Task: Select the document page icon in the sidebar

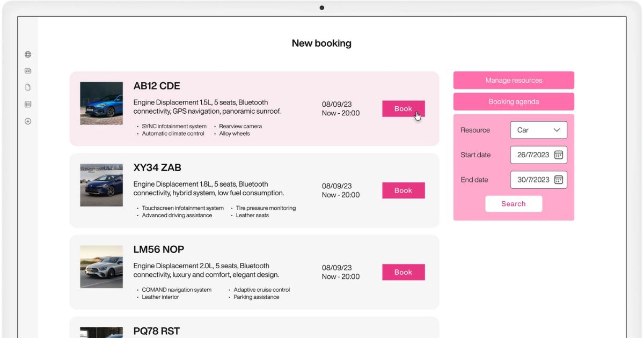Action: point(28,87)
